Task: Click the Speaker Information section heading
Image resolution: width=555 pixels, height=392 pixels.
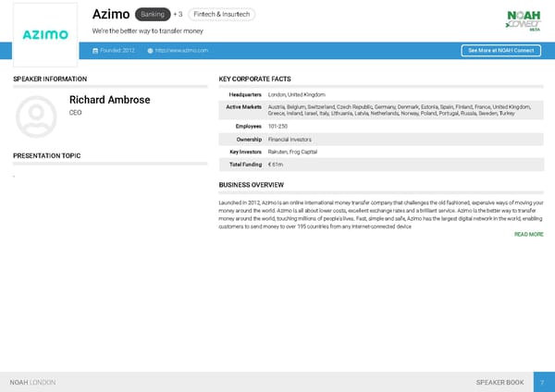Action: tap(50, 80)
